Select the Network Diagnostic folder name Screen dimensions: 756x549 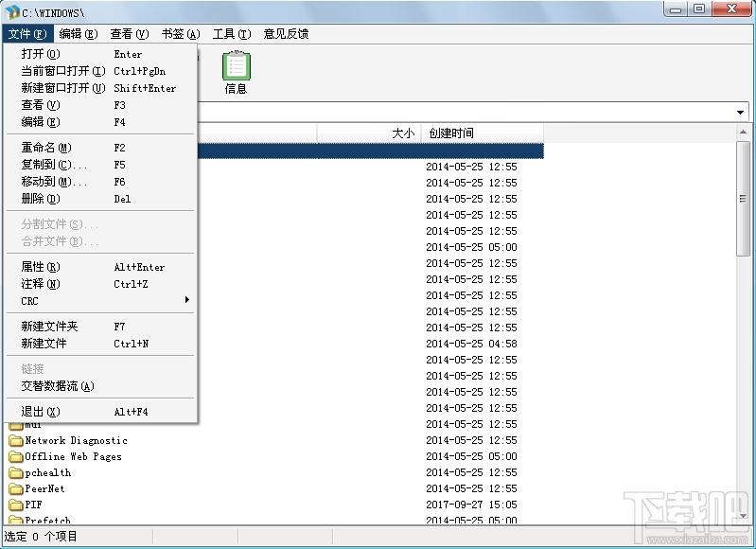[77, 440]
